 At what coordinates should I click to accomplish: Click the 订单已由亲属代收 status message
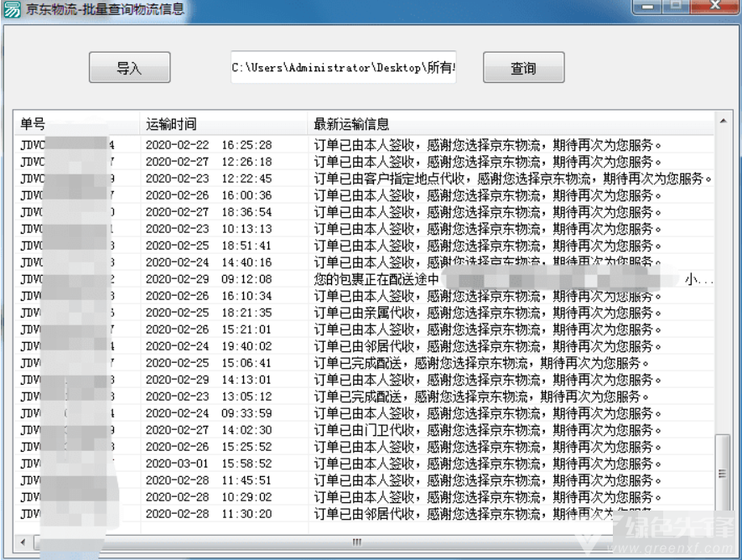click(x=487, y=313)
